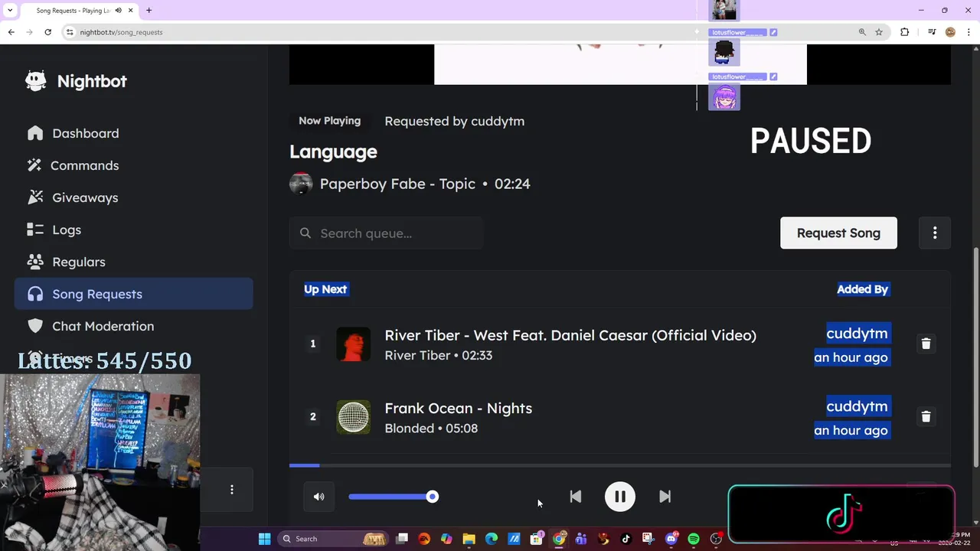The image size is (980, 551).
Task: Reload the page
Action: [x=47, y=32]
